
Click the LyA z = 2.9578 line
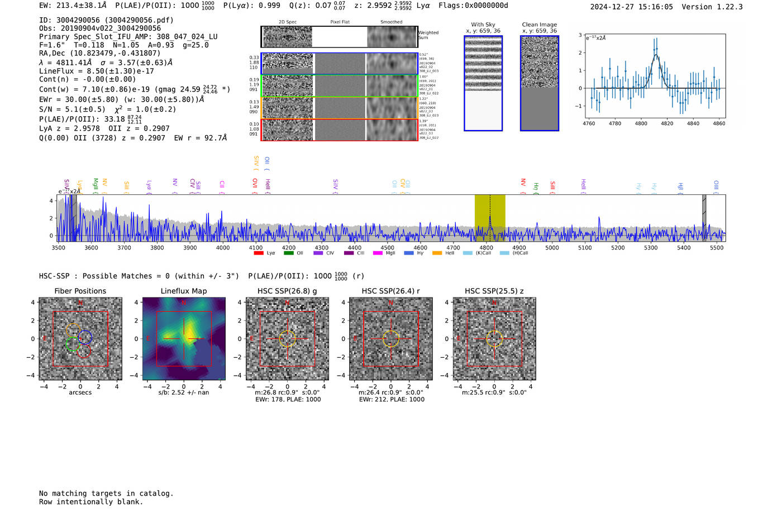(x=104, y=128)
